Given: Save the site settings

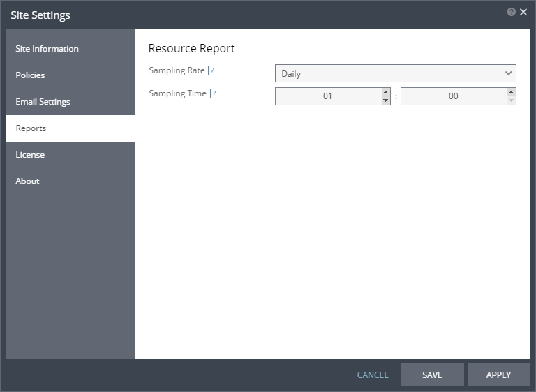Looking at the screenshot, I should coord(433,375).
